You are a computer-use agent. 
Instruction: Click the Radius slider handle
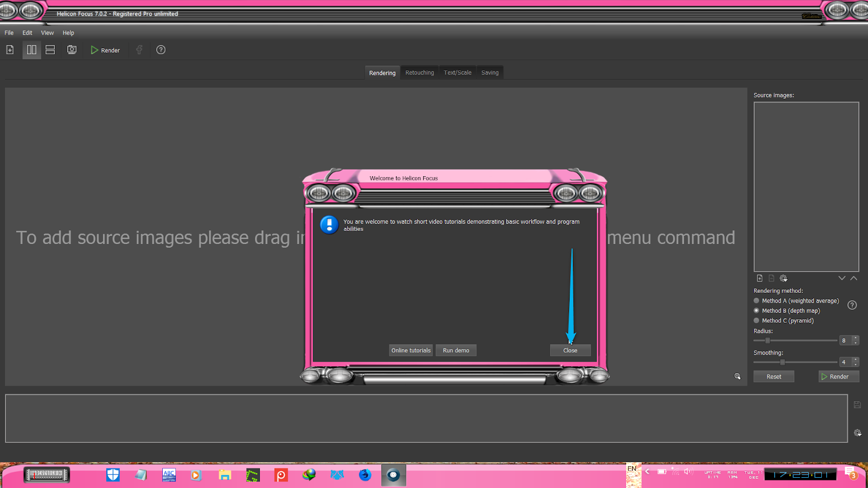[x=768, y=341]
